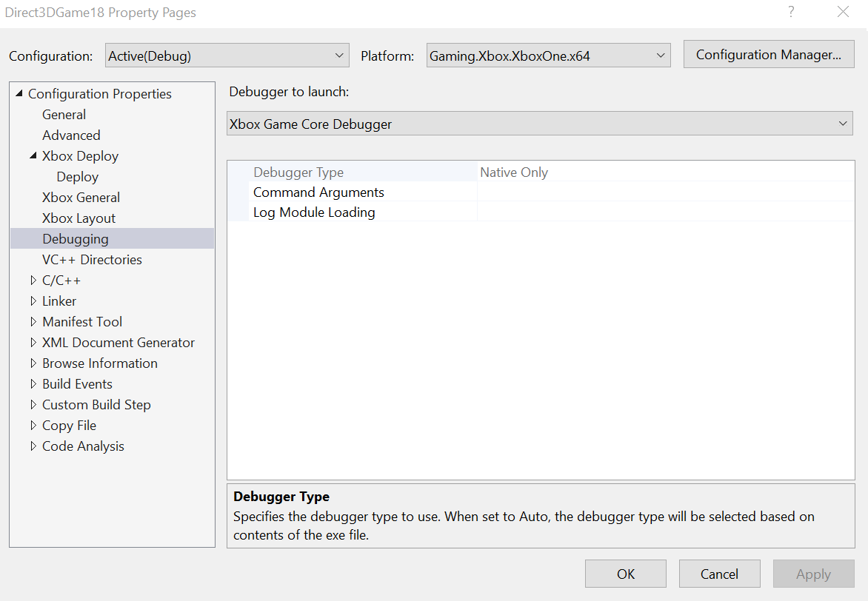
Task: Click the Log Module Loading value field
Action: click(665, 212)
